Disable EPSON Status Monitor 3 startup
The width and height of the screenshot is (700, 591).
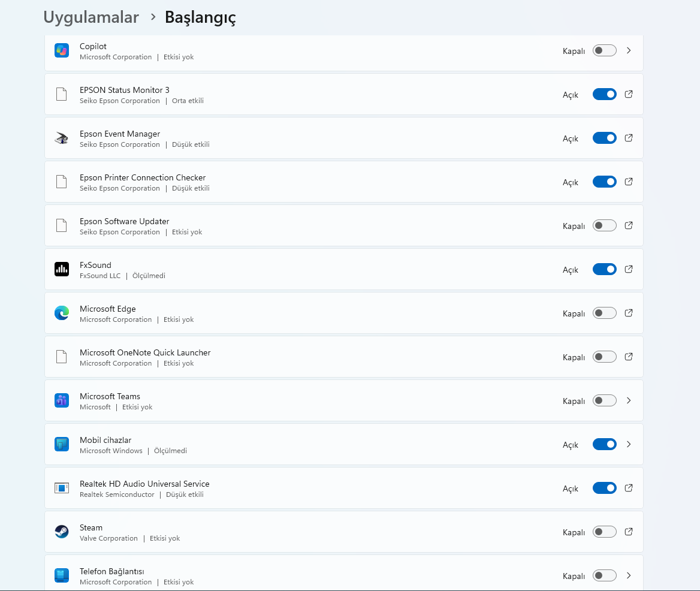coord(605,94)
